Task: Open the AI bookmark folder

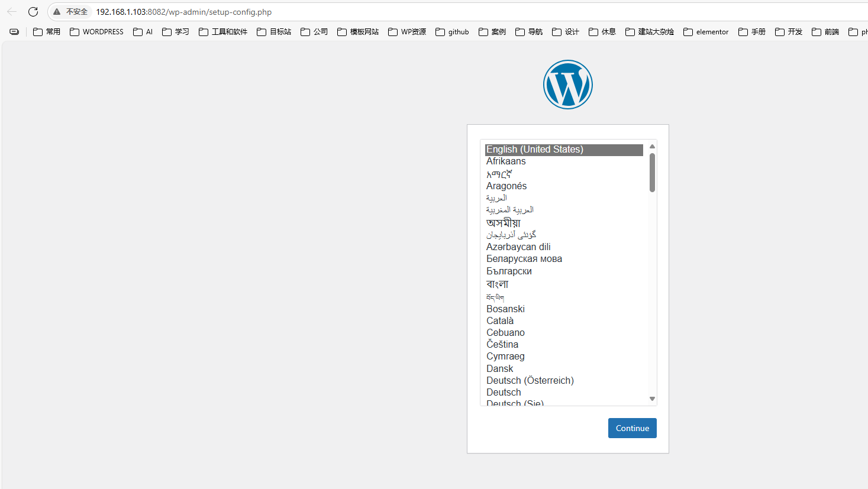Action: tap(143, 32)
